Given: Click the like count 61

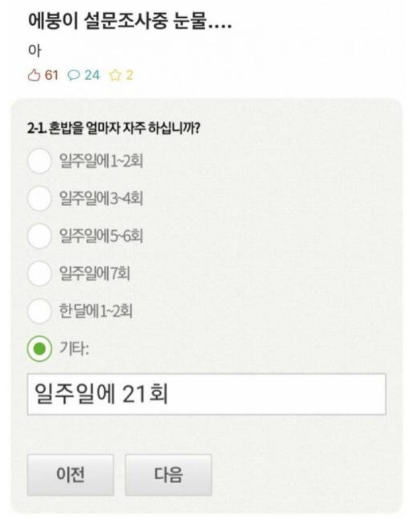Looking at the screenshot, I should coord(52,76).
